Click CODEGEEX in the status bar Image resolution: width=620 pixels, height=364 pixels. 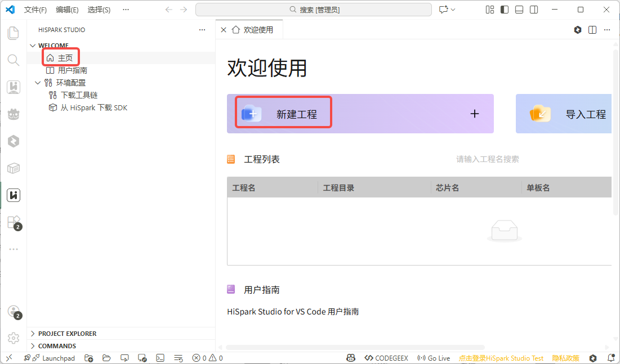tap(386, 358)
